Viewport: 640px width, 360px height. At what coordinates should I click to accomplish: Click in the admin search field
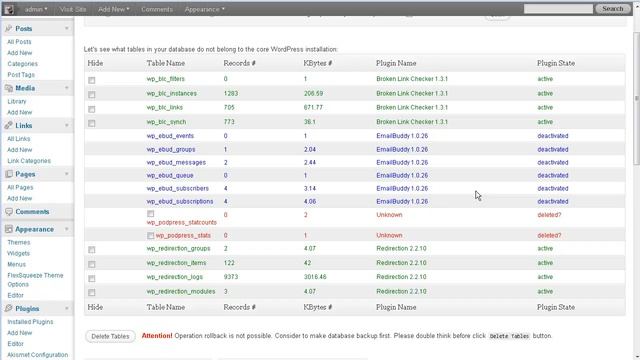tap(558, 9)
